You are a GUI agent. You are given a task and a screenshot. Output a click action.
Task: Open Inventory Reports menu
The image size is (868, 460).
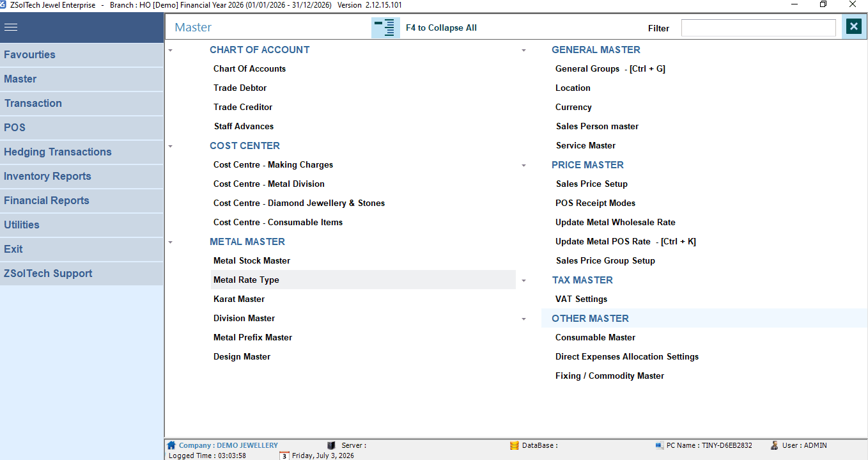[82, 177]
